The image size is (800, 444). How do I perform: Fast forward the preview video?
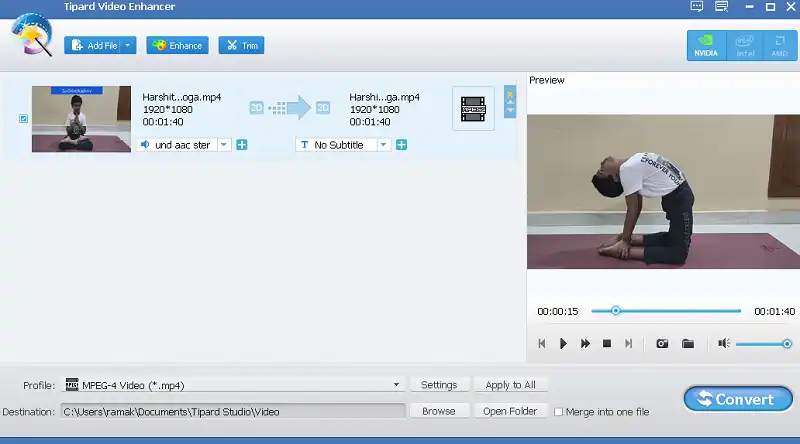[585, 344]
